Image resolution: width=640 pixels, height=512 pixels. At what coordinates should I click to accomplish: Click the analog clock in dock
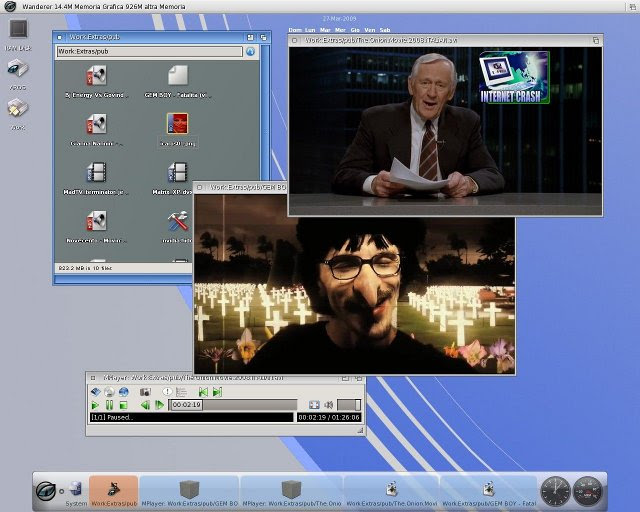point(556,492)
